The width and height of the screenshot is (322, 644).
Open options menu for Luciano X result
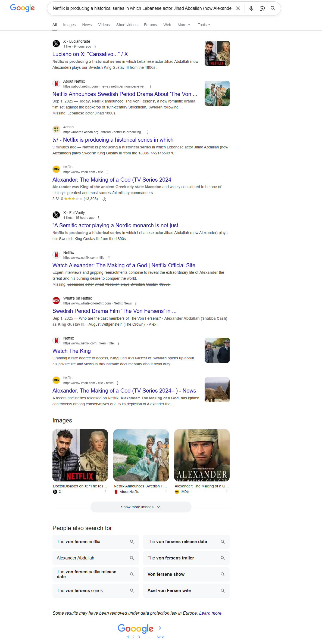click(95, 46)
